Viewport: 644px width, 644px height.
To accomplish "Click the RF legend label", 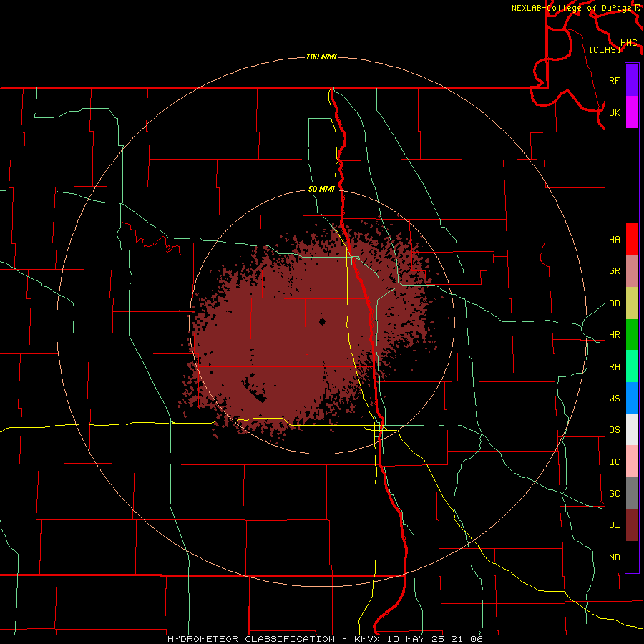I will pyautogui.click(x=614, y=81).
